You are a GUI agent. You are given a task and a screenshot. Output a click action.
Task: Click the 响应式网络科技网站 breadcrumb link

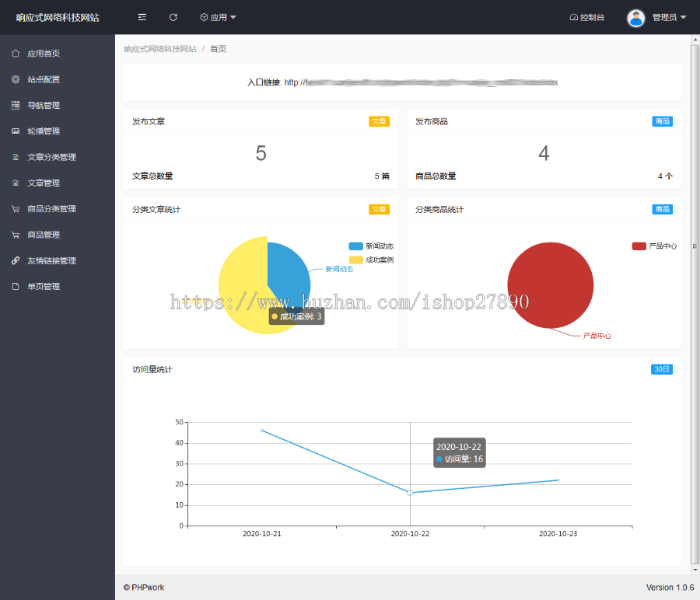(160, 49)
